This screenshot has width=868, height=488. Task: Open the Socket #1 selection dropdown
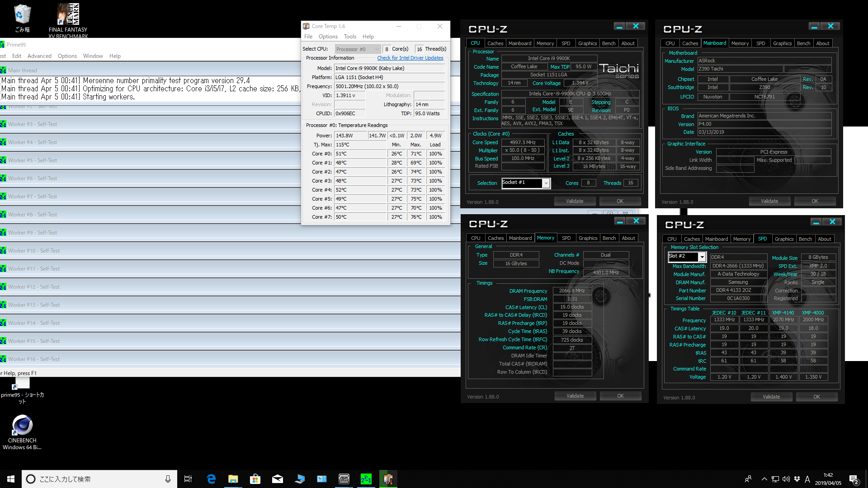[x=525, y=183]
